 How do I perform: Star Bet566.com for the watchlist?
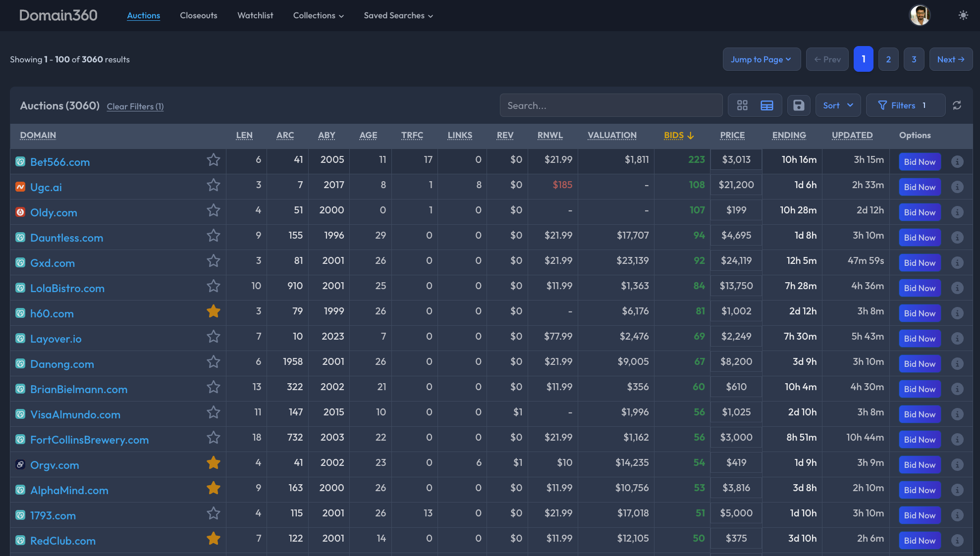214,160
